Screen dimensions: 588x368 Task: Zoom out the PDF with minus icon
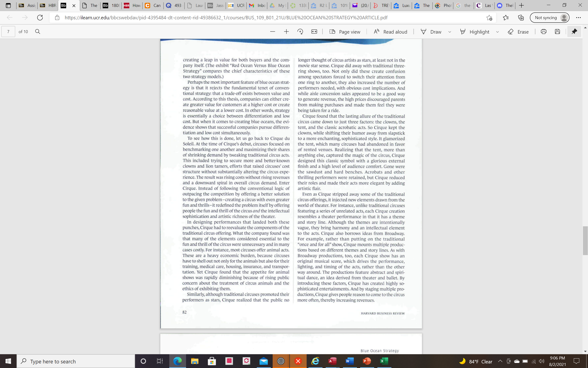[x=273, y=32]
